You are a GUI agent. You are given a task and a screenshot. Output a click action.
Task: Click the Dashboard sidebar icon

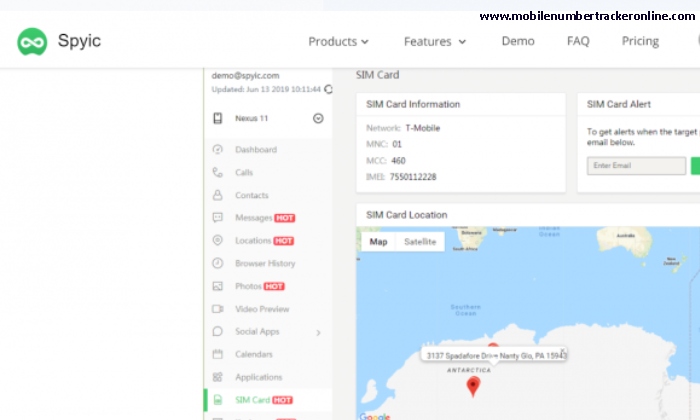pos(217,150)
